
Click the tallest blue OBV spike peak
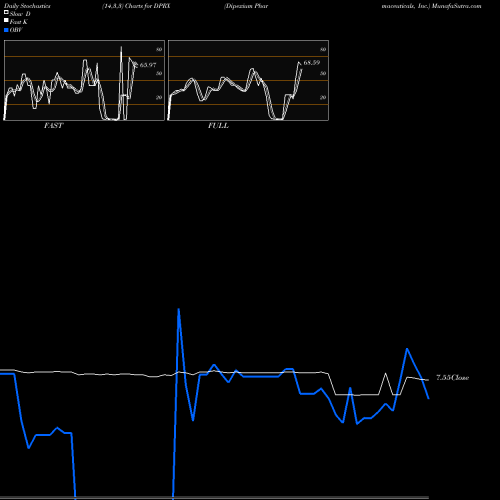(179, 309)
